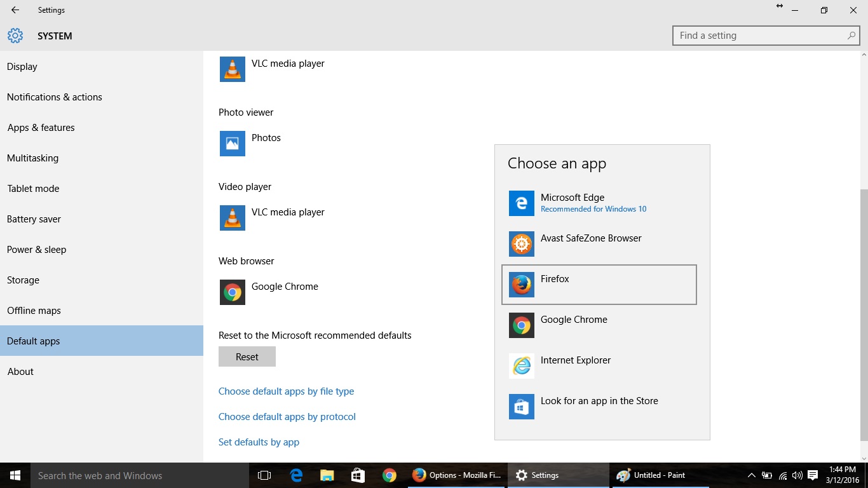Image resolution: width=868 pixels, height=488 pixels.
Task: Click the SYSTEM gear icon
Action: tap(15, 36)
